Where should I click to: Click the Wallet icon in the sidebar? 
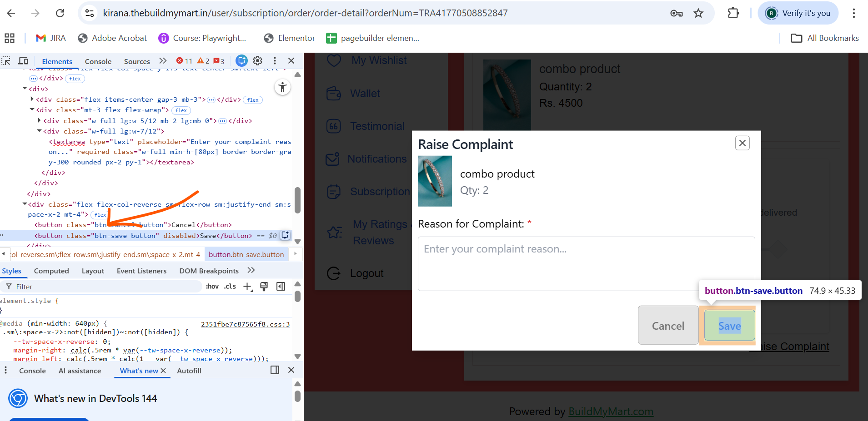(x=334, y=94)
